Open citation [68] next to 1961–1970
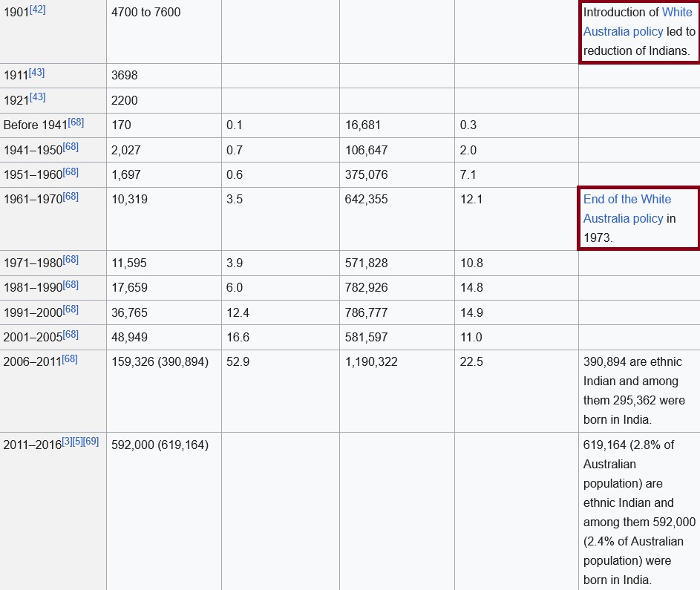700x590 pixels. (71, 196)
